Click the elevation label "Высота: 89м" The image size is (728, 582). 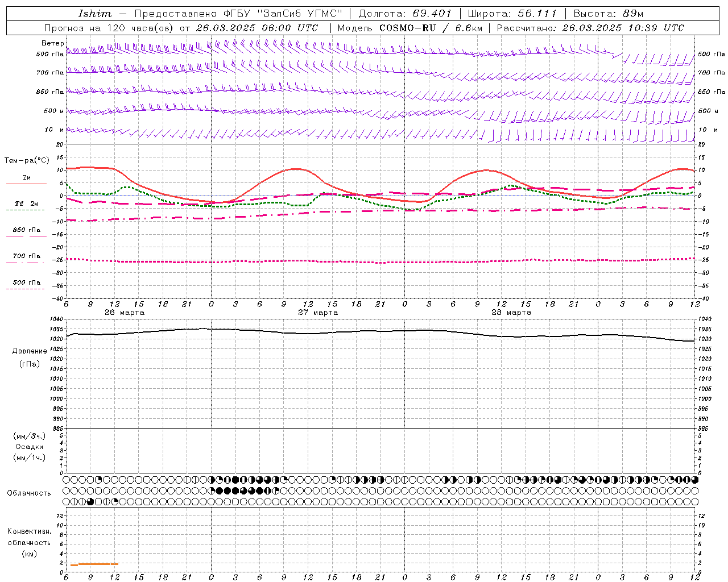click(x=608, y=14)
